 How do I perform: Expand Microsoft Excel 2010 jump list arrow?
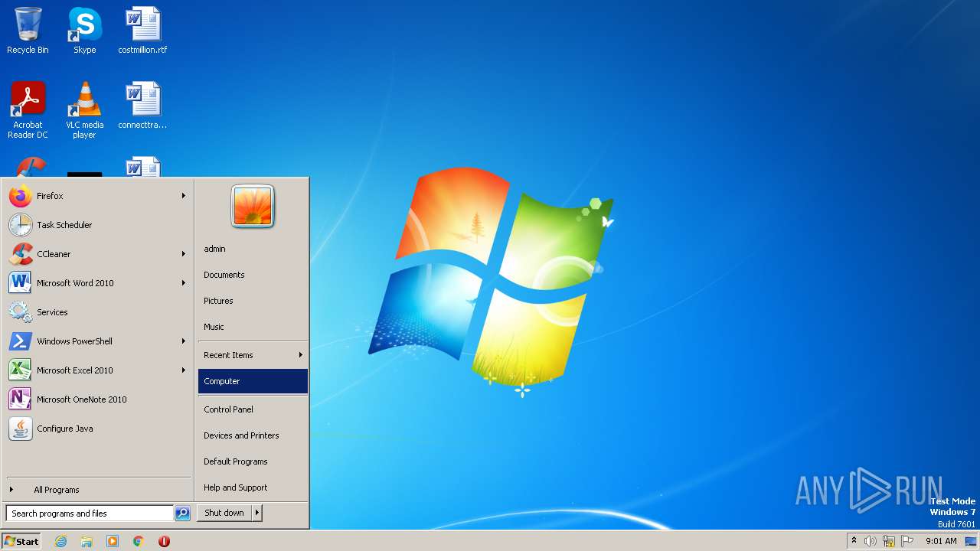[x=184, y=370]
